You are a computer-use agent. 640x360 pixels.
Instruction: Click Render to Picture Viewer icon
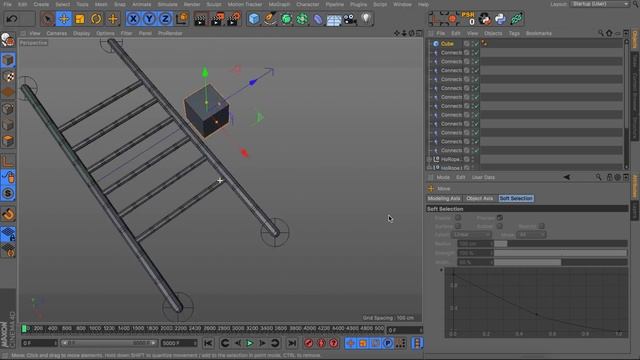217,19
